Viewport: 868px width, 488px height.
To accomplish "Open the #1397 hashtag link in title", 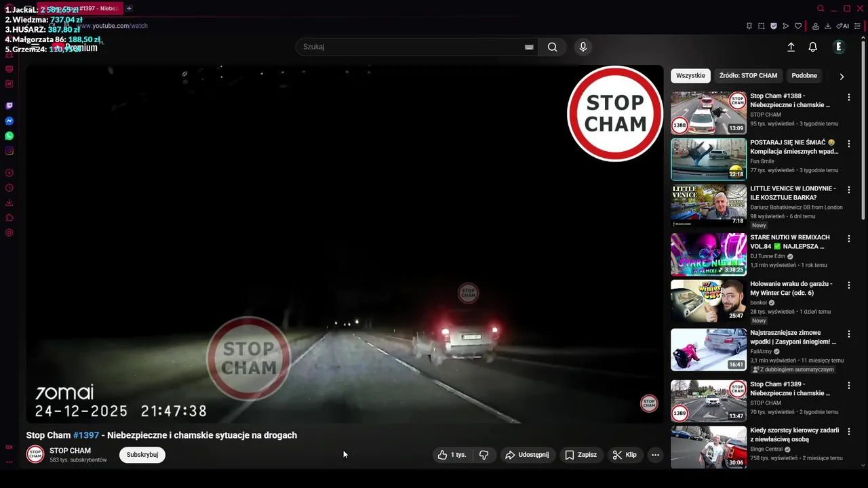I will point(86,435).
